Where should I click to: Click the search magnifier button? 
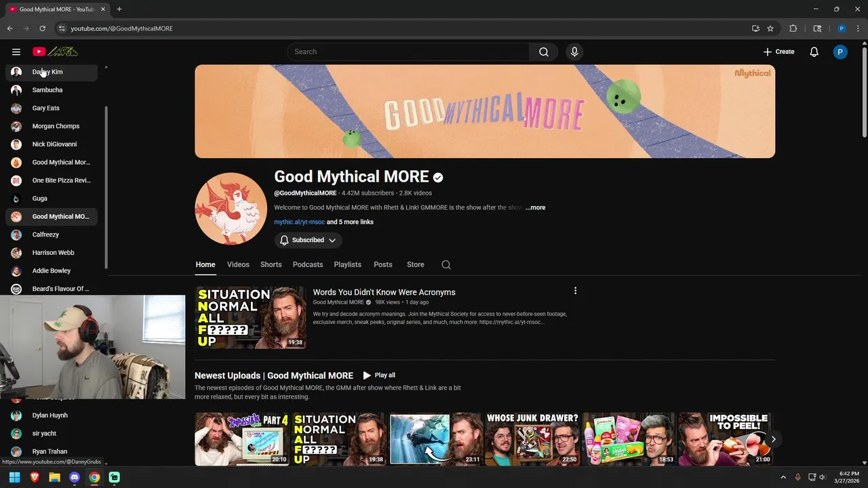[x=544, y=52]
